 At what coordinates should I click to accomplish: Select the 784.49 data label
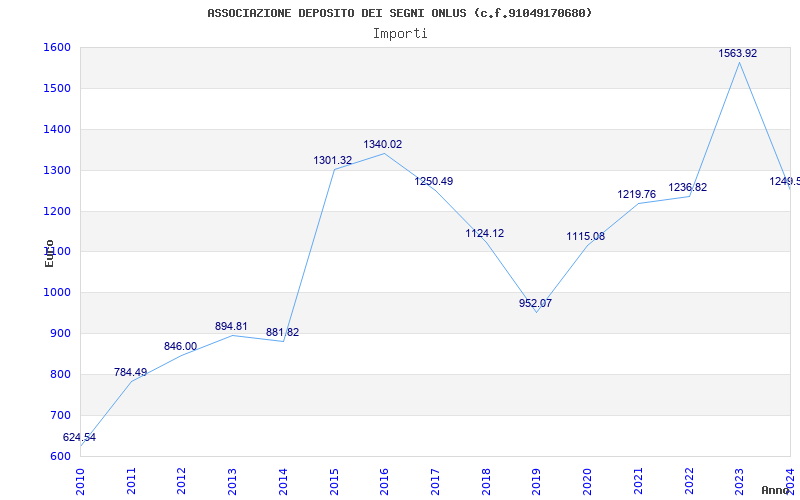pos(130,372)
